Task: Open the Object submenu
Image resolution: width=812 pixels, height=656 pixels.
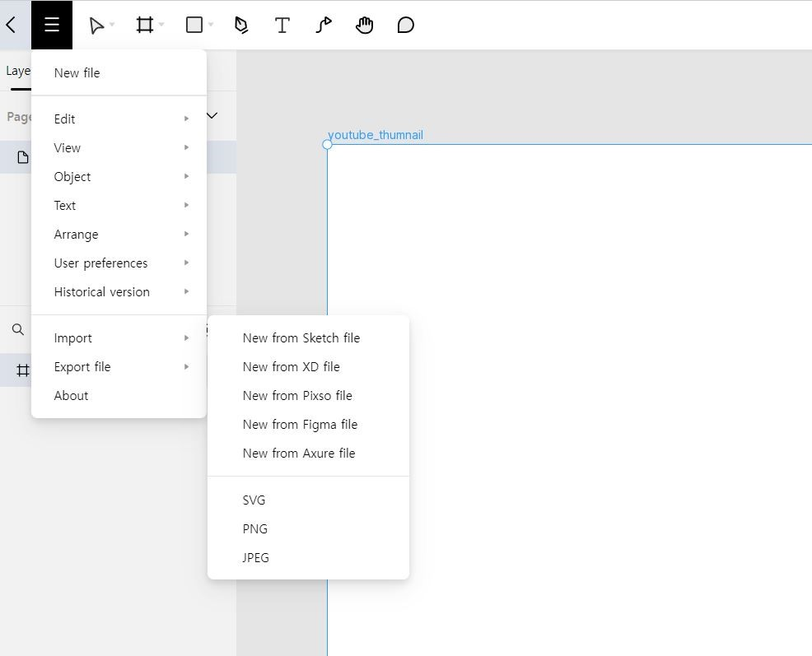Action: pos(119,177)
